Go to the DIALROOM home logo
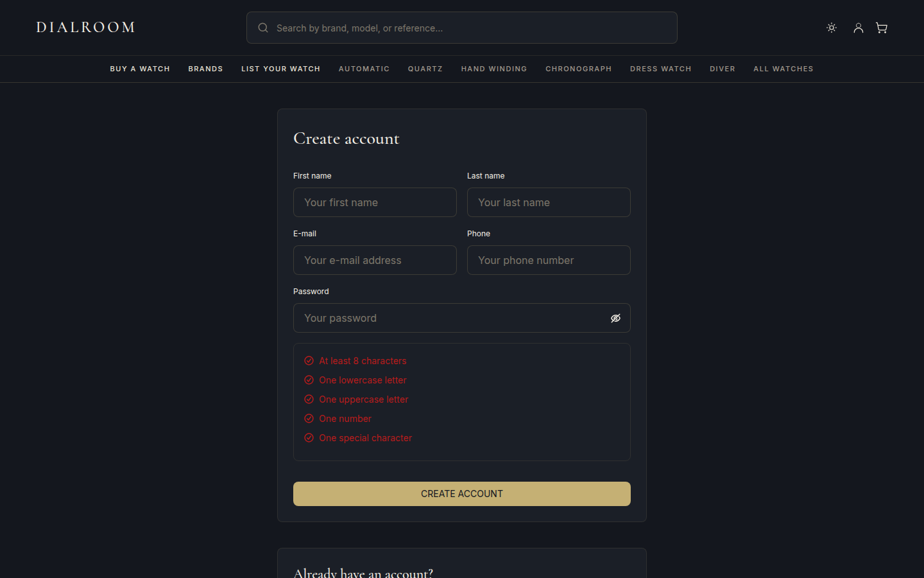 point(85,27)
